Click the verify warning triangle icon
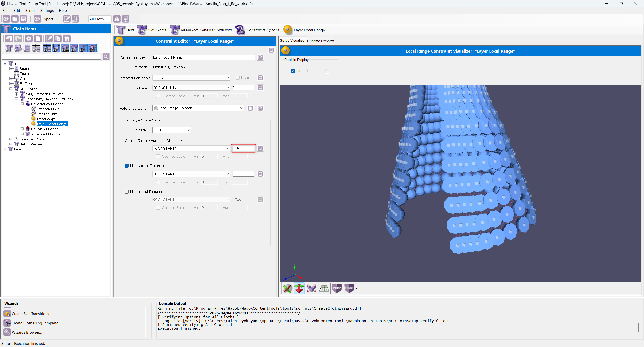Viewport: 644px width, 347px height. [x=117, y=19]
